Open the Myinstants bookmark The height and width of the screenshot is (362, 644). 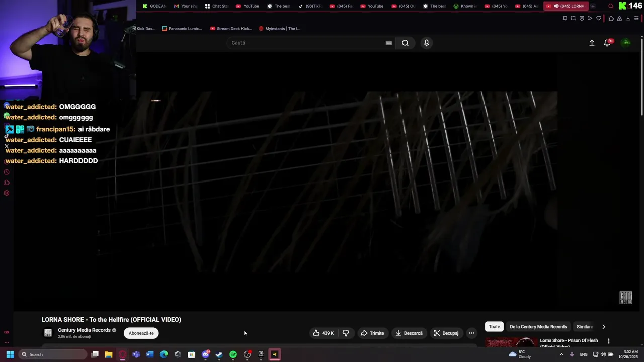tap(280, 29)
